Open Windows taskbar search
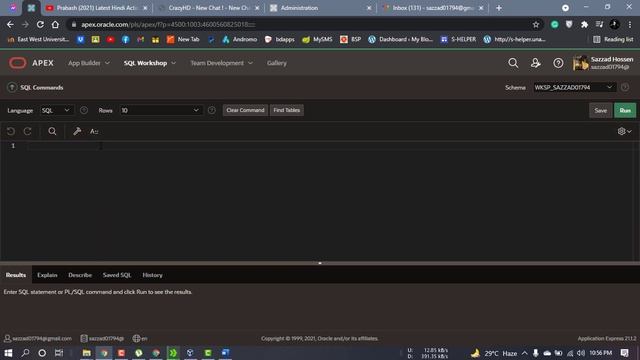Viewport: 640px width, 360px height. [x=25, y=353]
